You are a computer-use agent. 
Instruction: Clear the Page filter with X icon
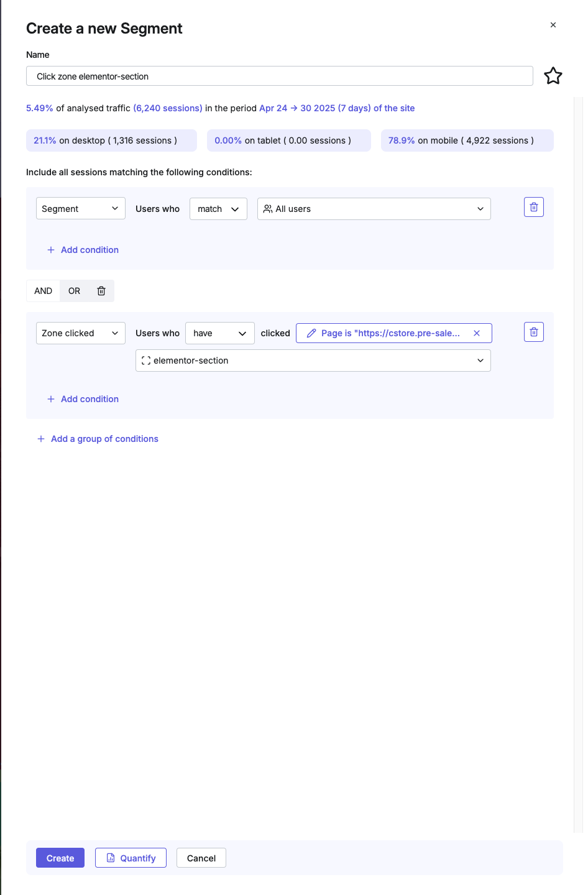[x=477, y=333]
